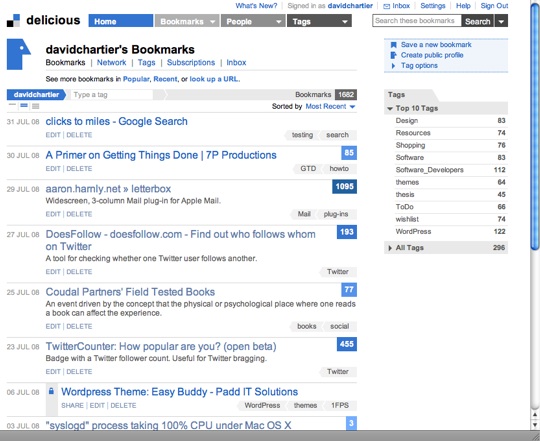Screen dimensions: 540x441
Task: Click the GTD tag
Action: 308,169
